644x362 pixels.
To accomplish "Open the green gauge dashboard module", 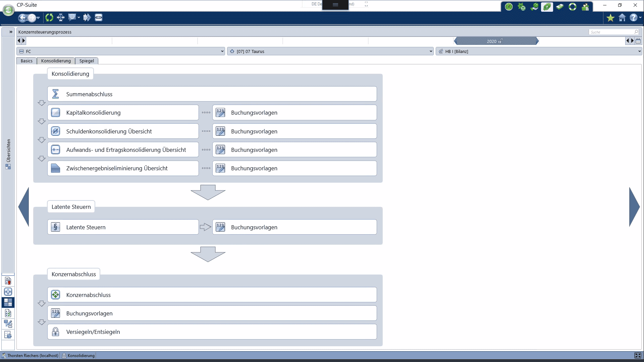I will [x=509, y=7].
